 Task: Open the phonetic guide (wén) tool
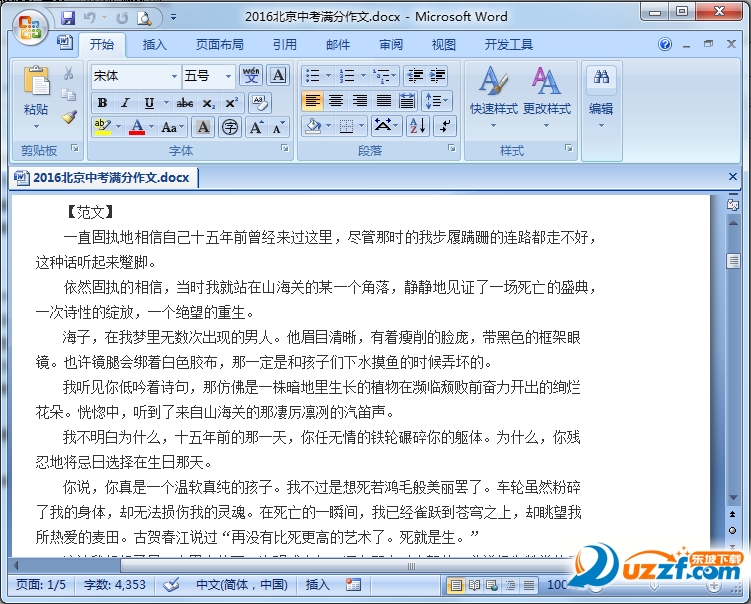point(251,75)
